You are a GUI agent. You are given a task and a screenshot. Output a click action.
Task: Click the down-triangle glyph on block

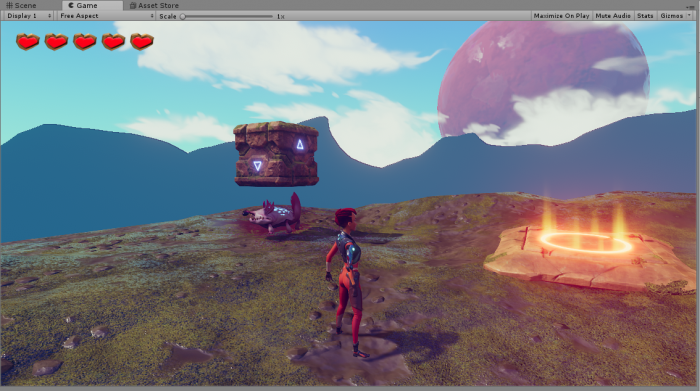257,166
